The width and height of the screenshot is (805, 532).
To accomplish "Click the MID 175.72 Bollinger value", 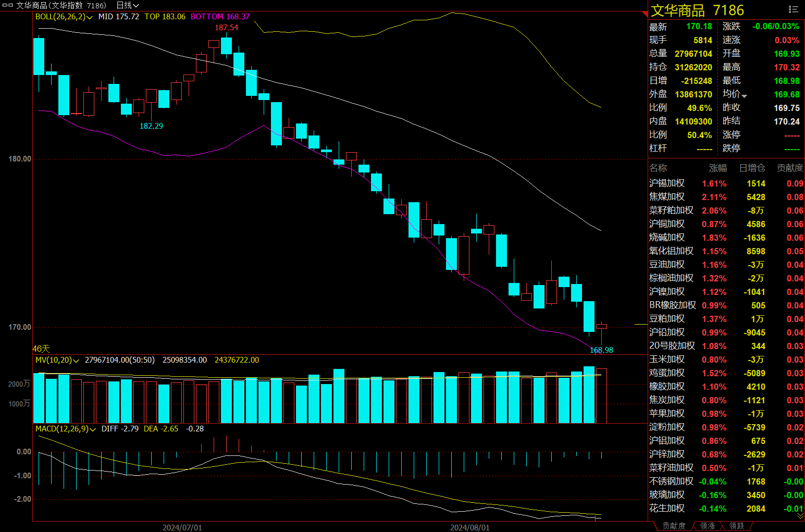I will 119,17.
